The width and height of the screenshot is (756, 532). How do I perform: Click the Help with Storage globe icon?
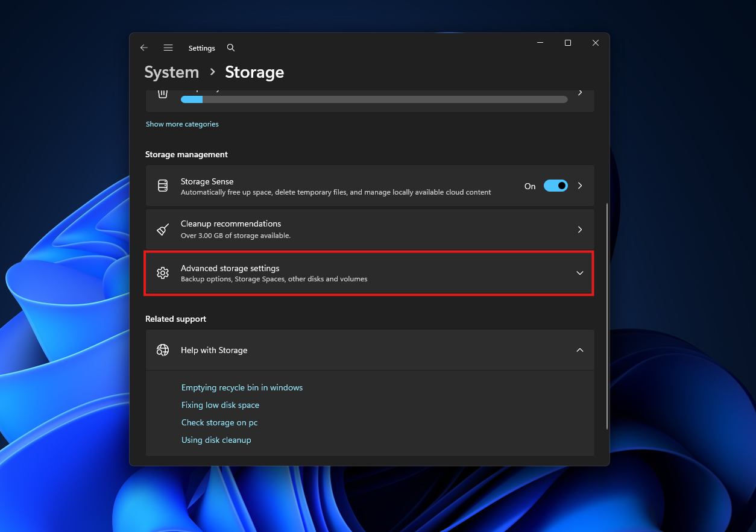162,349
